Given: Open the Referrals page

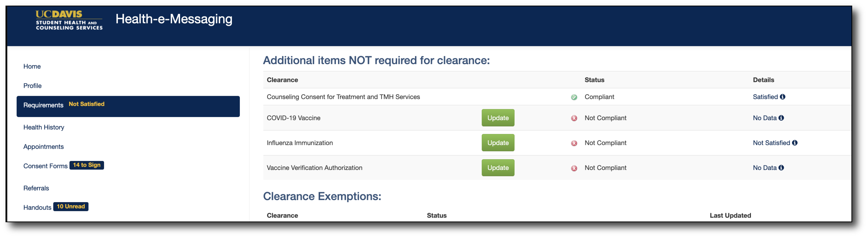Looking at the screenshot, I should click(x=36, y=188).
